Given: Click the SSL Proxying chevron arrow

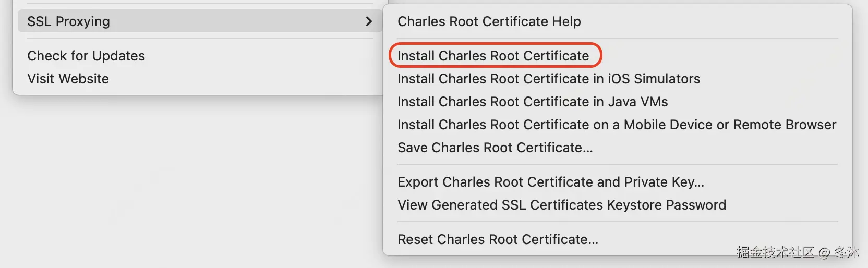Looking at the screenshot, I should coord(369,21).
